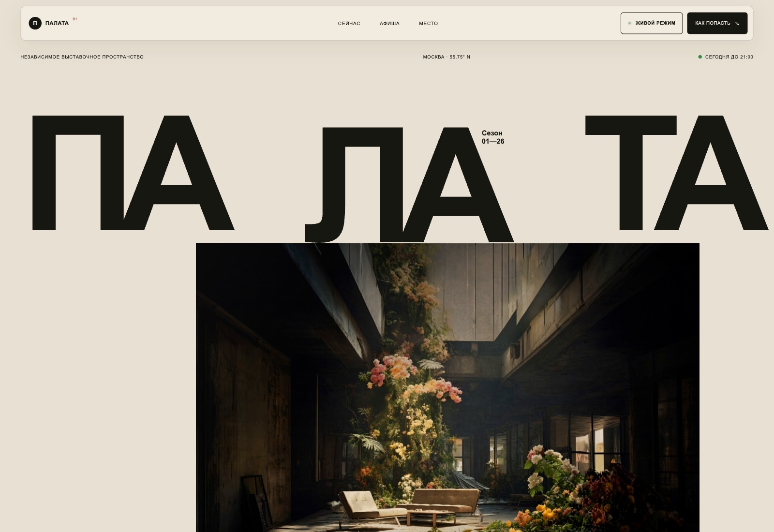Select the МЕСТО nav link

(x=428, y=23)
